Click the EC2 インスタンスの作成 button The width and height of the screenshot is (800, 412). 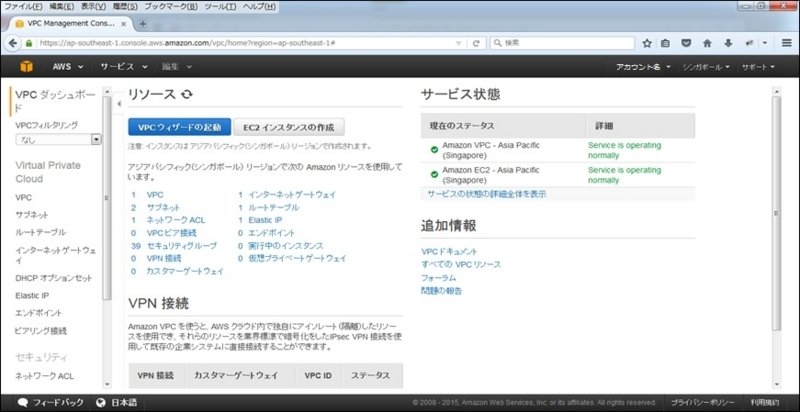tap(289, 127)
